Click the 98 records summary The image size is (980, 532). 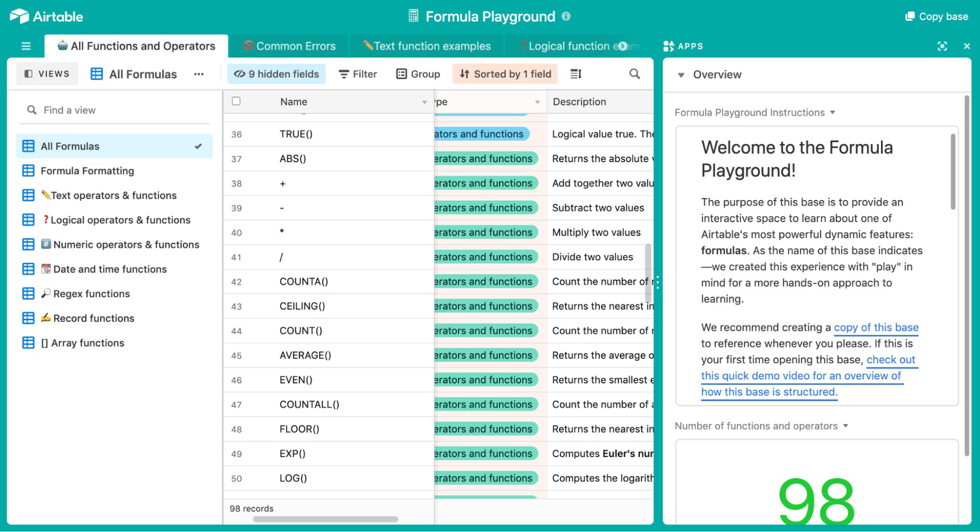[x=251, y=508]
